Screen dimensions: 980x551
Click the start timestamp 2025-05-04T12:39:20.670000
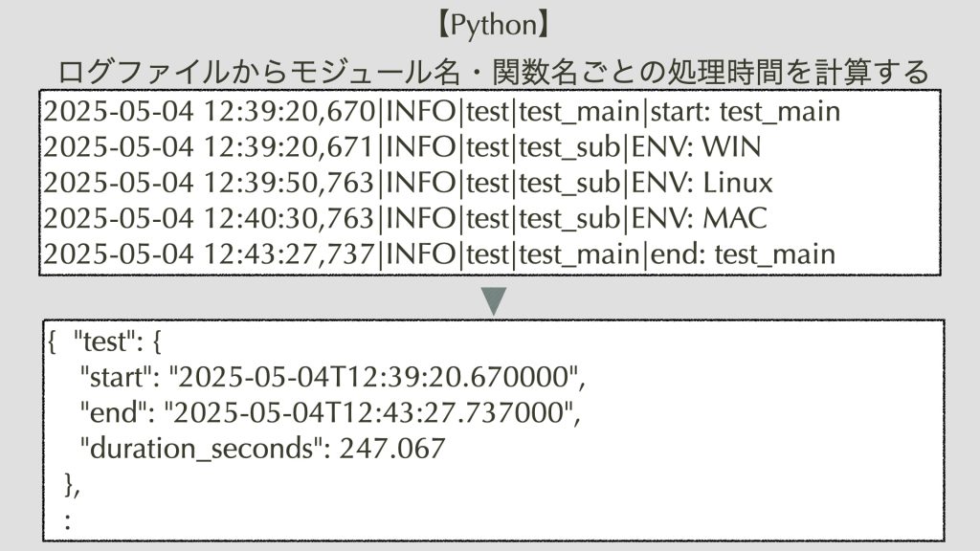(x=373, y=377)
